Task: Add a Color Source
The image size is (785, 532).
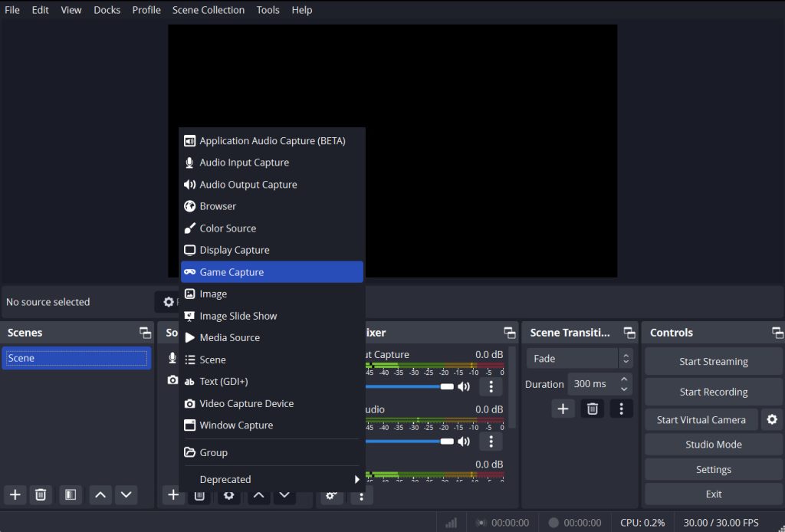Action: coord(272,228)
